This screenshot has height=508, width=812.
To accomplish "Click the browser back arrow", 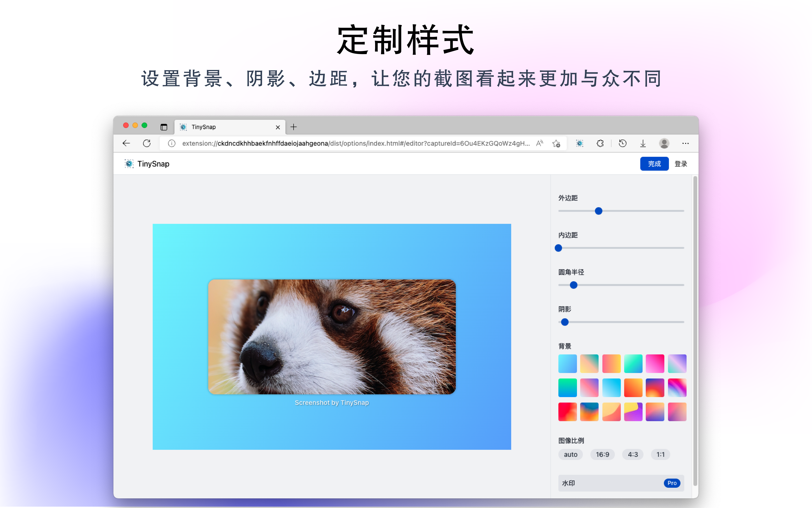I will pyautogui.click(x=126, y=144).
